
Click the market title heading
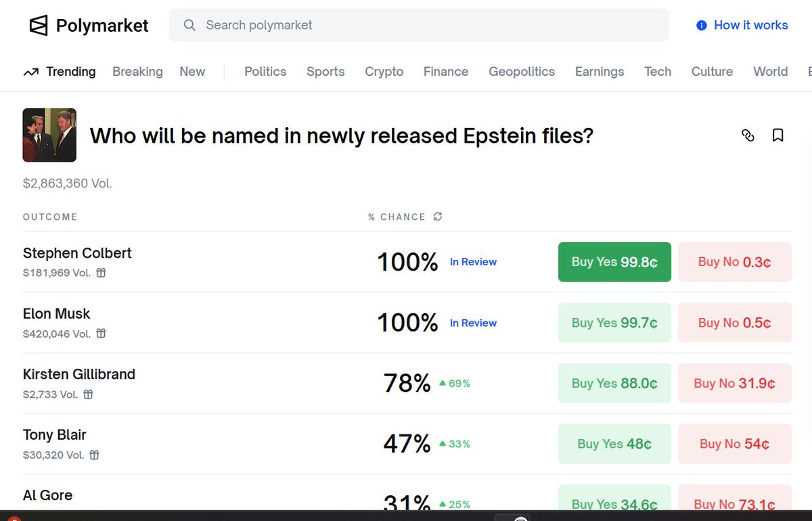click(x=342, y=136)
